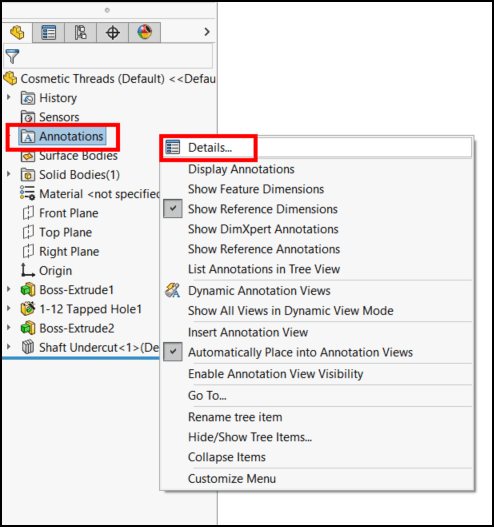Switch to the PropertyManager tab
This screenshot has height=527, width=494.
pos(48,33)
